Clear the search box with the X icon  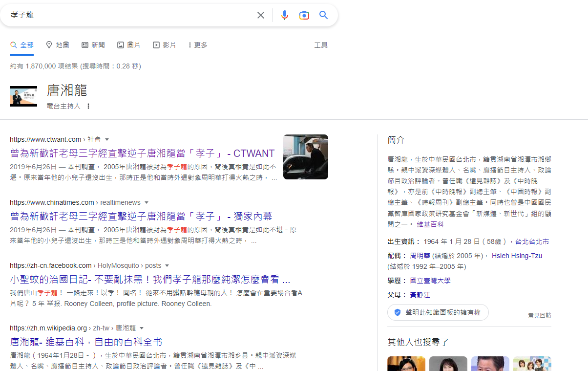(261, 15)
